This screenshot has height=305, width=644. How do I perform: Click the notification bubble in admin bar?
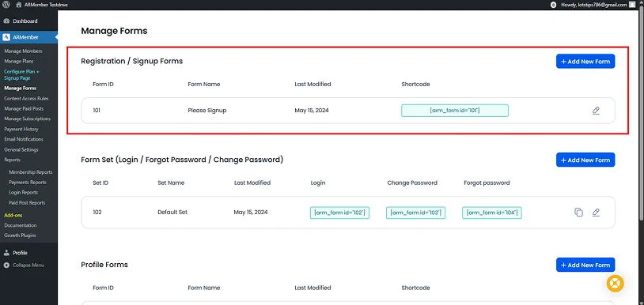(x=553, y=5)
